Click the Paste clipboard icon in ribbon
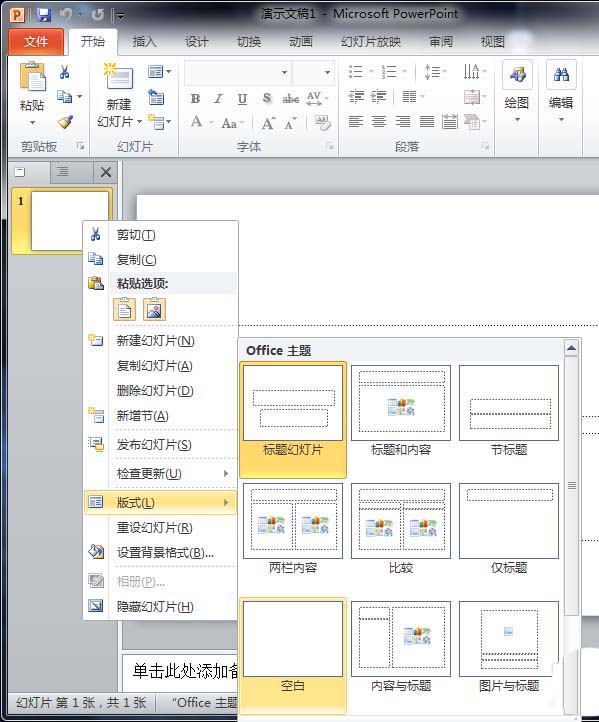The width and height of the screenshot is (599, 722). (x=32, y=76)
